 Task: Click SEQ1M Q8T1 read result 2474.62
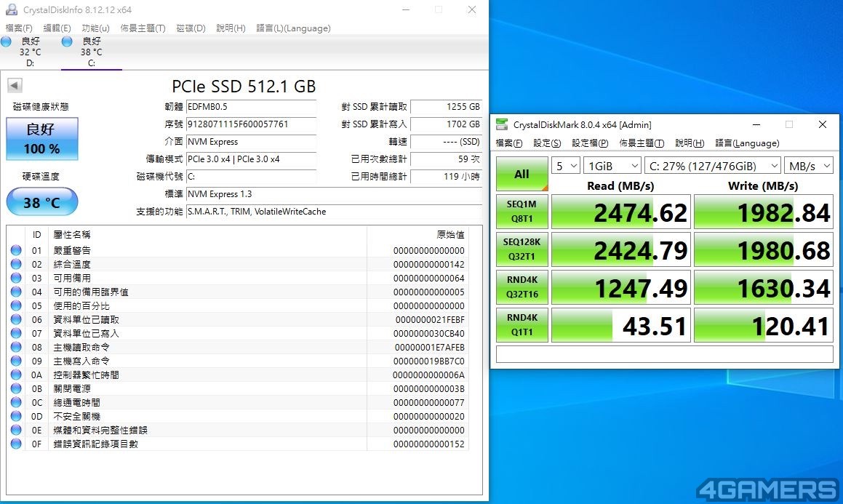[621, 212]
